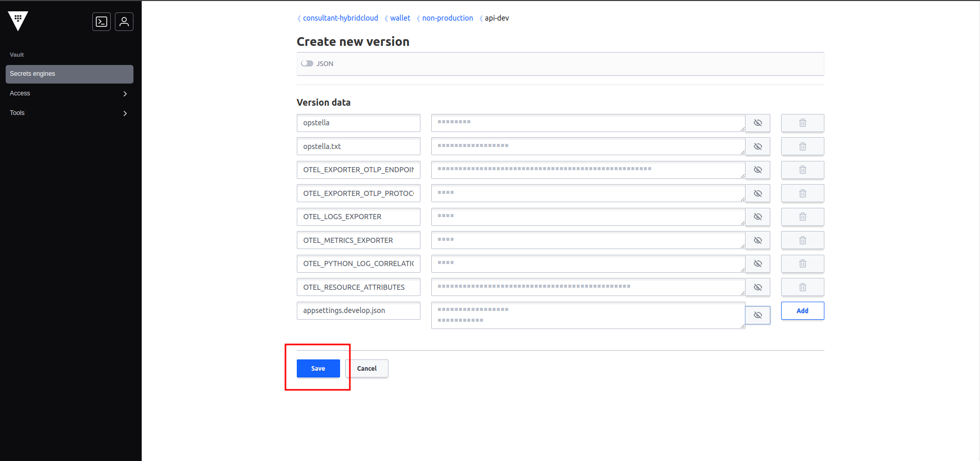
Task: Show the OTEL_EXPORTER_OTLP_ENDPOINT value
Action: [x=757, y=170]
